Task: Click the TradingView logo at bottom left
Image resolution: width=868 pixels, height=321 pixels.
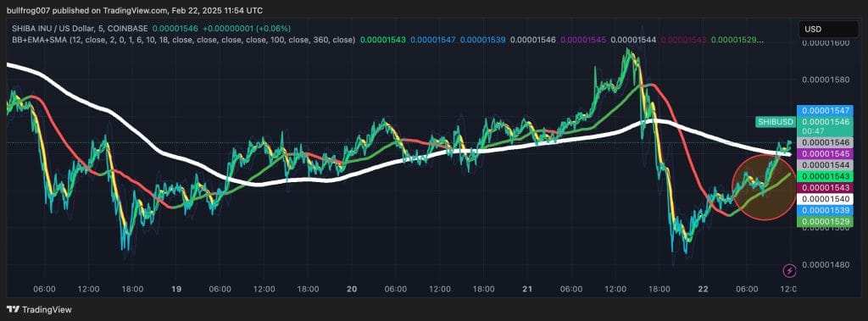Action: click(39, 309)
